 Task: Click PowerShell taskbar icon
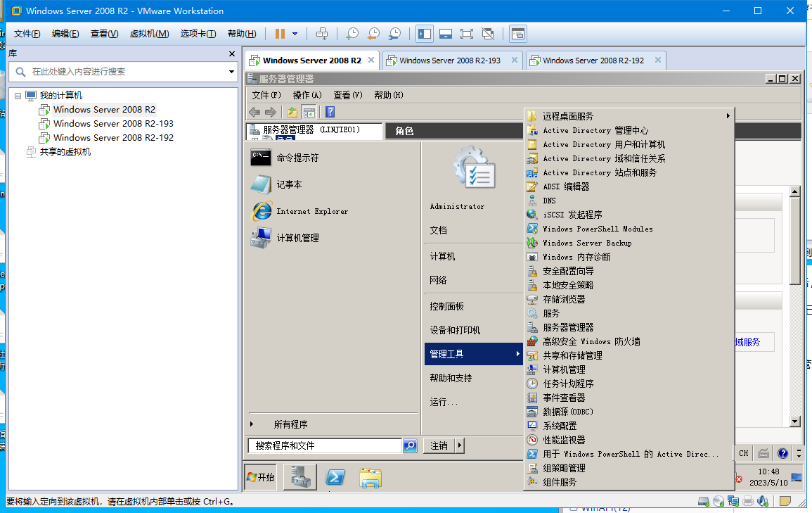pyautogui.click(x=335, y=476)
